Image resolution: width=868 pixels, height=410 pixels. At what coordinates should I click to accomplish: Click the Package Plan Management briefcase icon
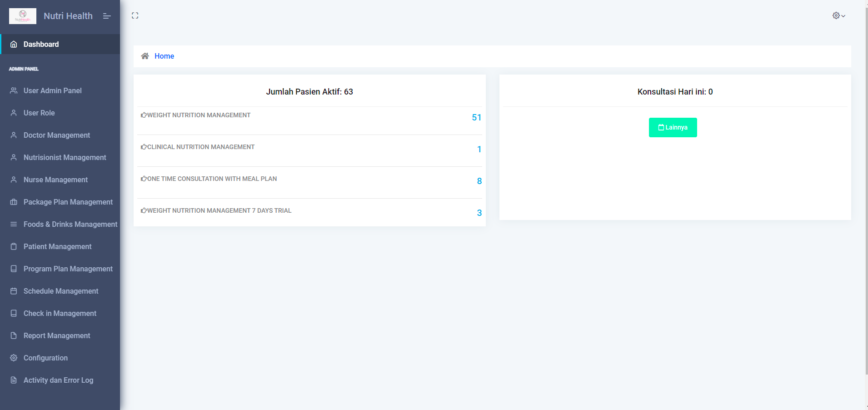point(14,202)
